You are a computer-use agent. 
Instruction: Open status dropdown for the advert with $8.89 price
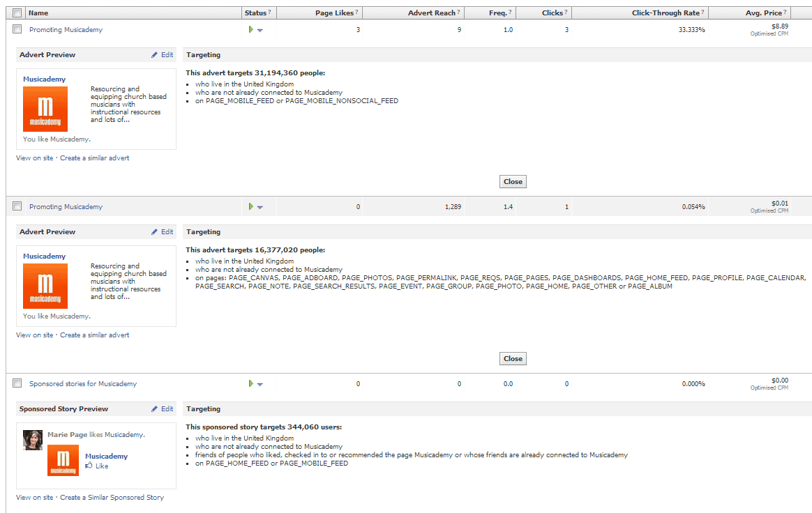tap(260, 30)
